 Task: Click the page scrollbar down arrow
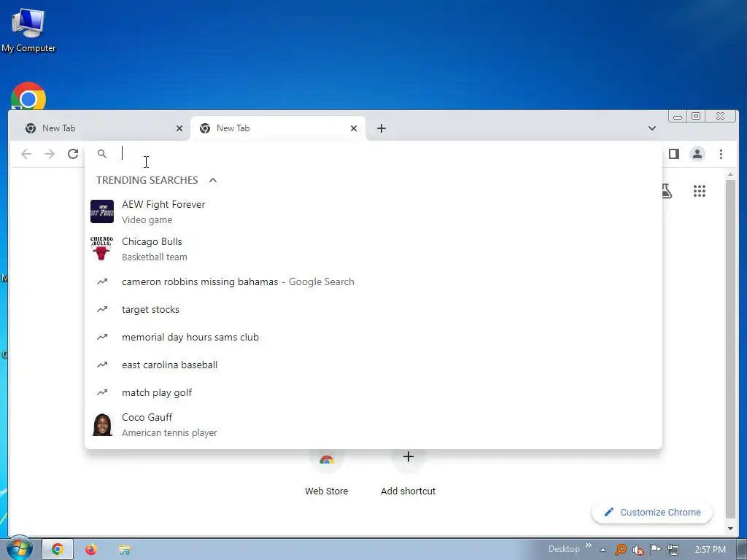coord(730,529)
